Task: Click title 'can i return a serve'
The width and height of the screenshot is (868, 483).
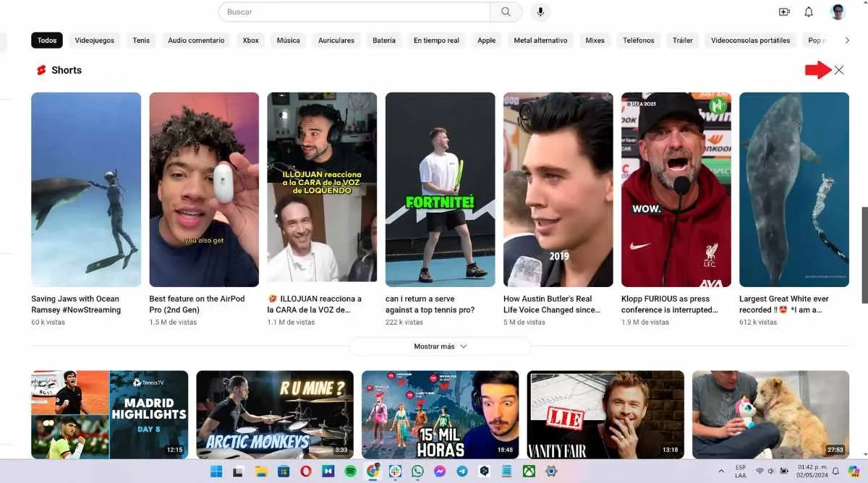Action: (430, 304)
